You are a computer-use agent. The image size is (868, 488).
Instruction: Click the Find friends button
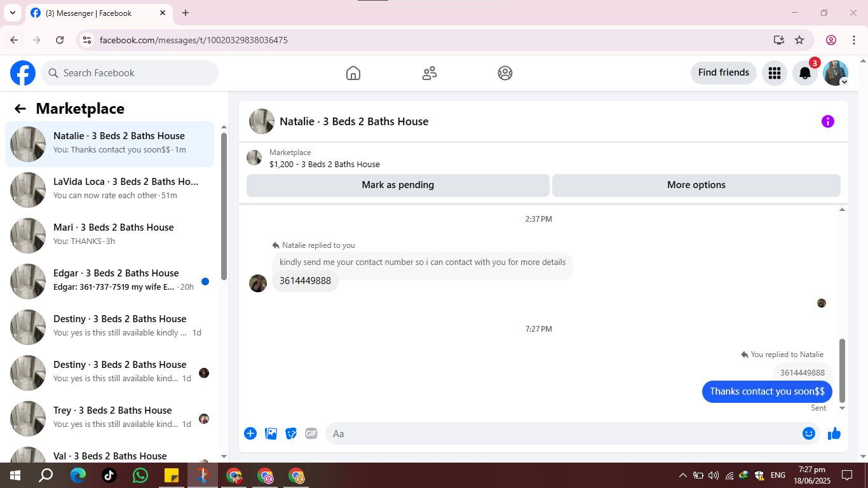[x=724, y=72]
